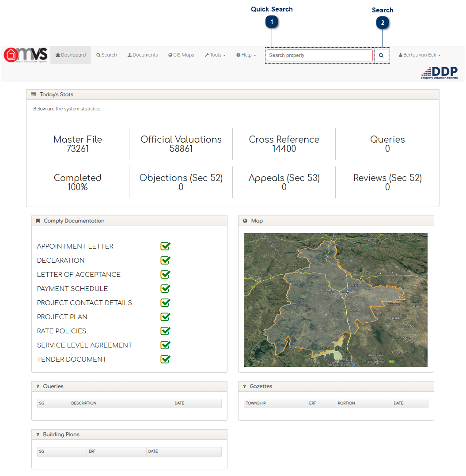Click the ERF column header in Building Plans
The image size is (466, 476).
[x=117, y=451]
